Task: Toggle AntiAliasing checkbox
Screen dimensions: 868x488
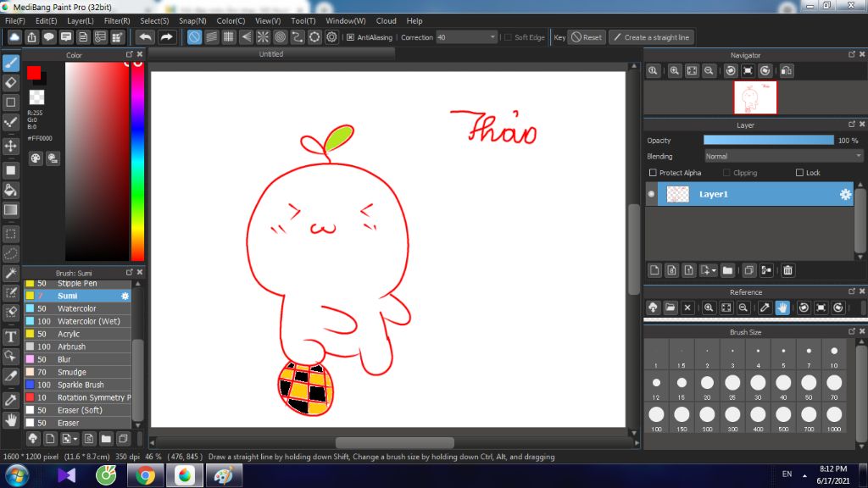Action: pyautogui.click(x=350, y=37)
